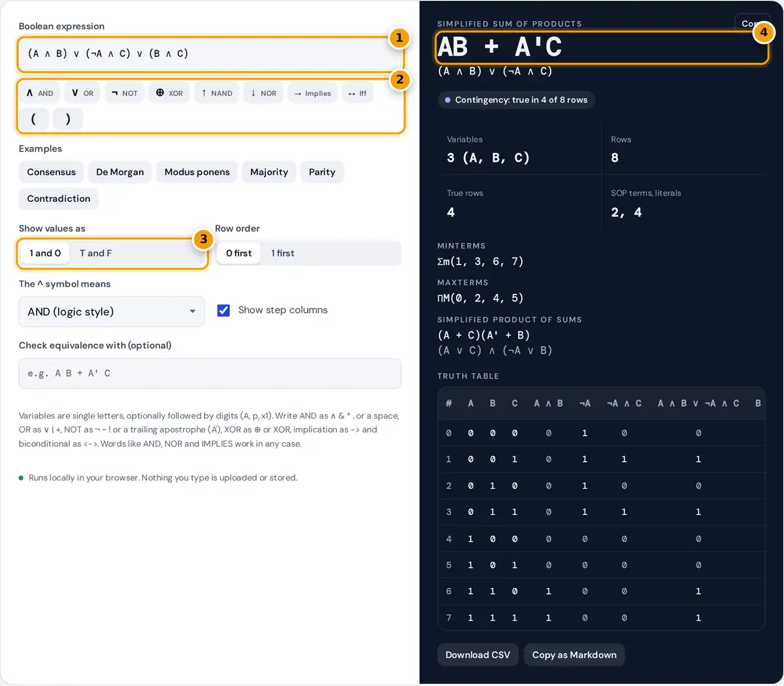Load the Majority example
Screen dimensions: 784x686
pyautogui.click(x=269, y=172)
